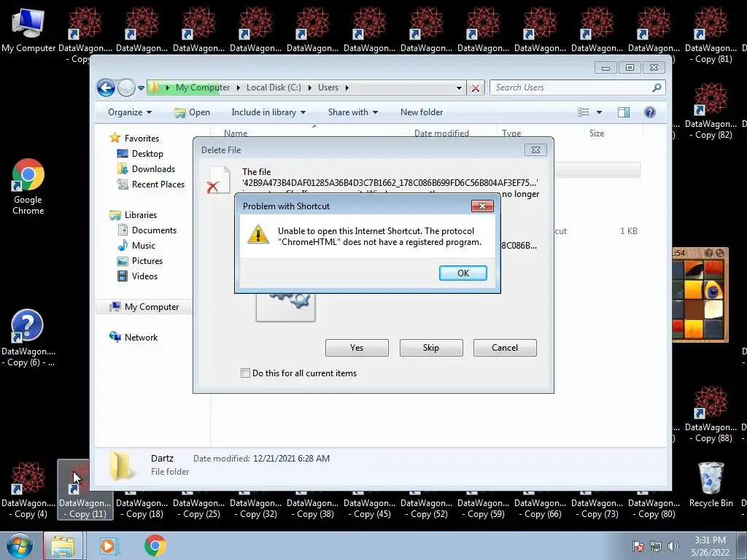Click volume speaker tray icon

point(673,546)
